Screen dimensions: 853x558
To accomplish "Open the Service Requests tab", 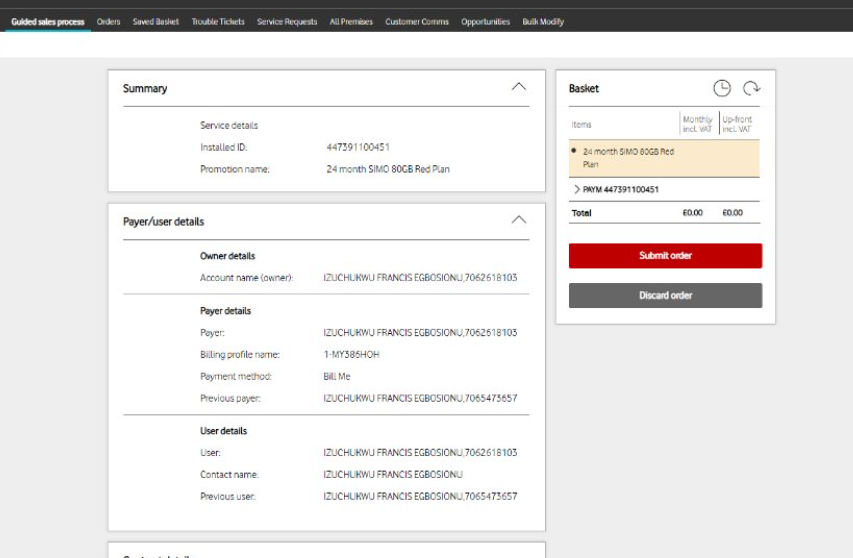I will tap(287, 22).
